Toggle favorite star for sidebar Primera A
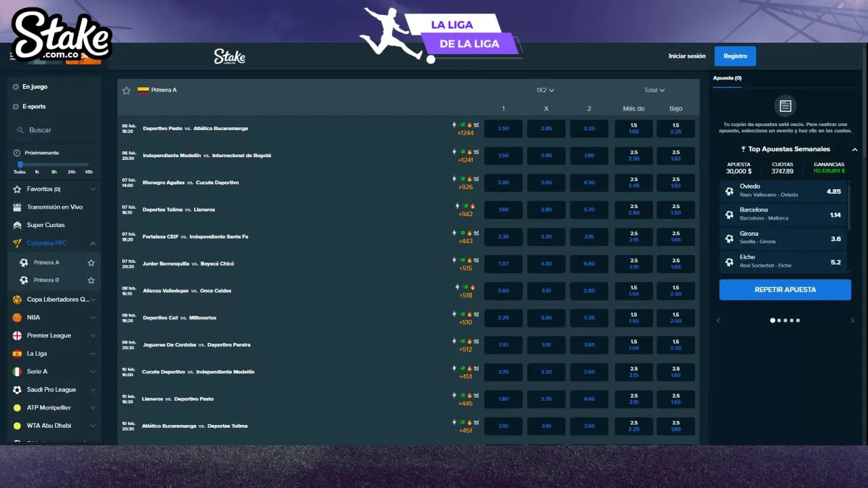This screenshot has width=868, height=488. click(x=91, y=262)
